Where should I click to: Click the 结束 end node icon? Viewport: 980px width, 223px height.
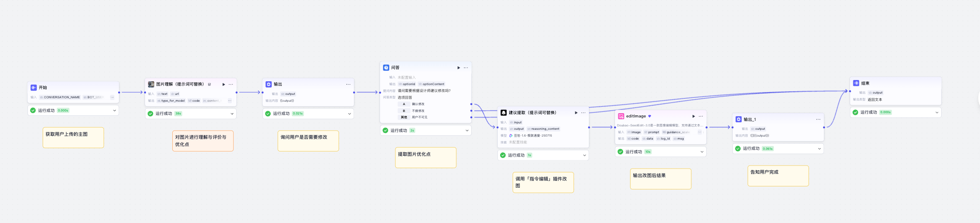[856, 83]
